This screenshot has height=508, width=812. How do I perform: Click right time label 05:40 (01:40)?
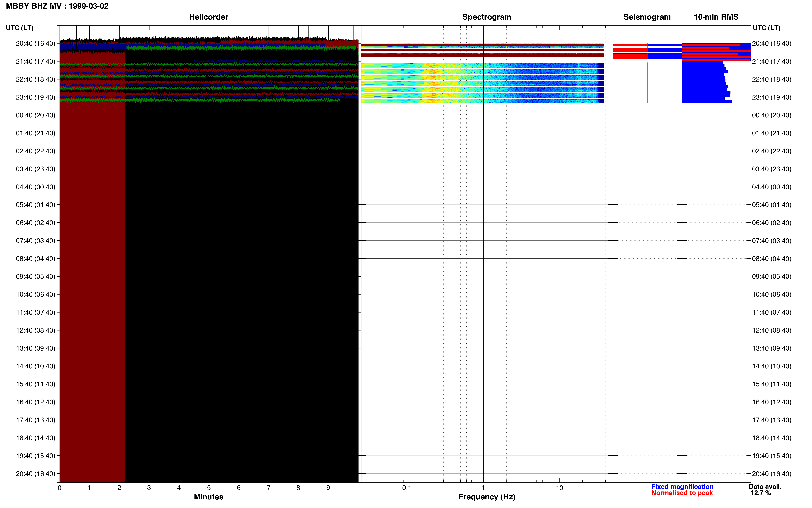(771, 205)
